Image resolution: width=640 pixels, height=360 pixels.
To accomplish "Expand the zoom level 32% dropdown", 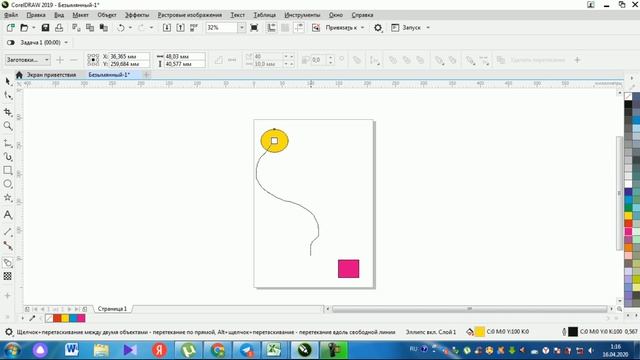I will (242, 27).
